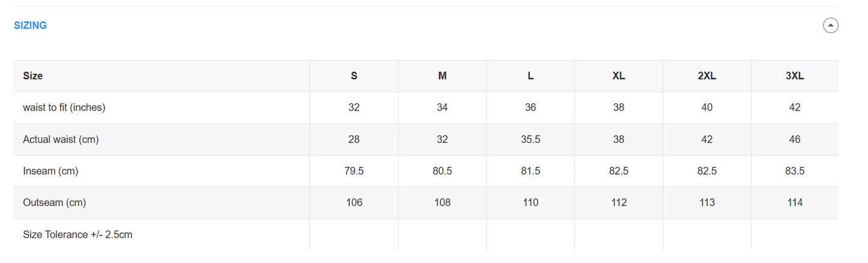The image size is (868, 263).
Task: Click the XL size column header
Action: click(x=619, y=76)
